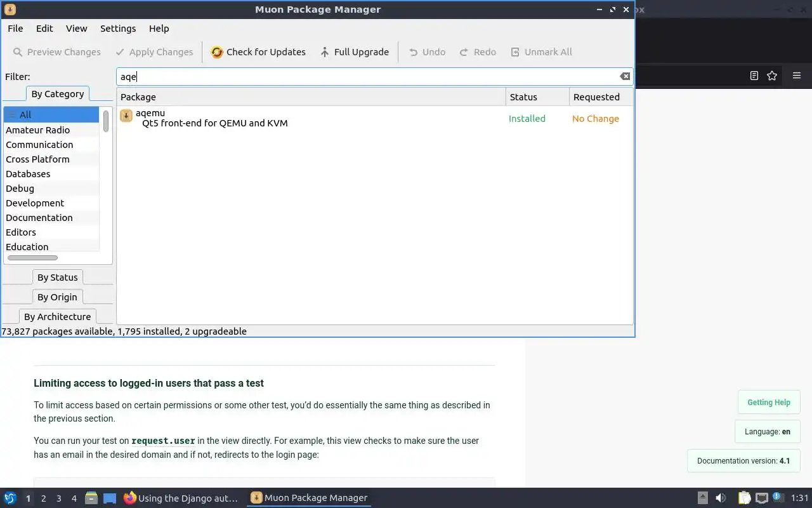
Task: Expand the By Status filter section
Action: coord(58,277)
